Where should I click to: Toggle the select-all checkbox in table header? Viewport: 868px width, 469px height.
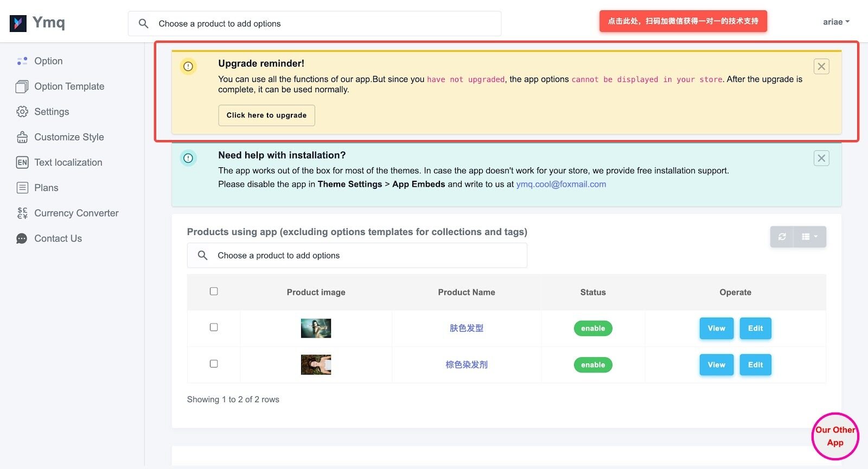[x=214, y=291]
